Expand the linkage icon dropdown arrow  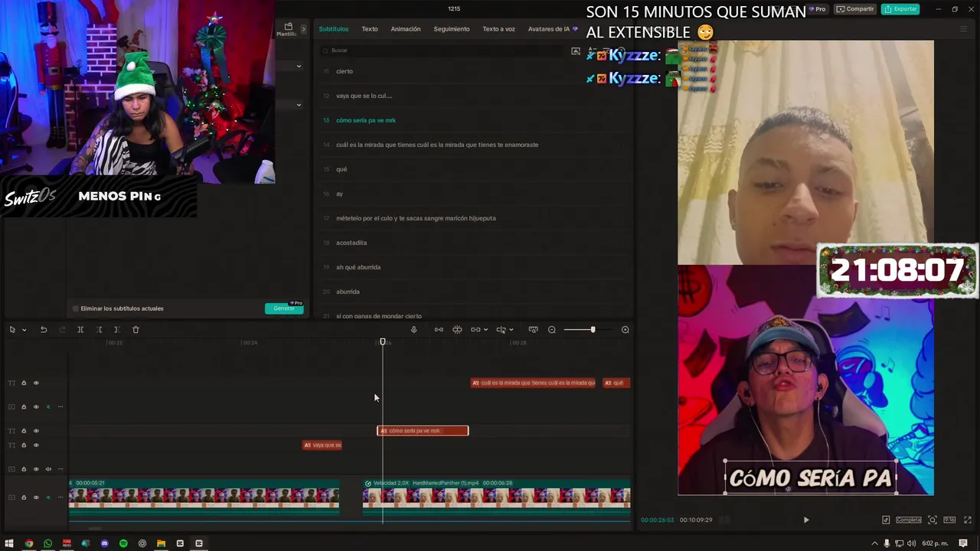485,330
